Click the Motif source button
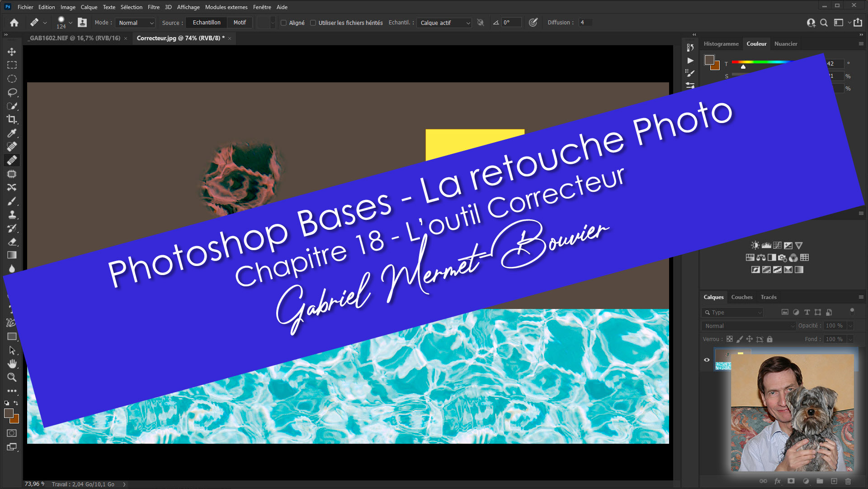Screen dimensions: 868x489 240,23
